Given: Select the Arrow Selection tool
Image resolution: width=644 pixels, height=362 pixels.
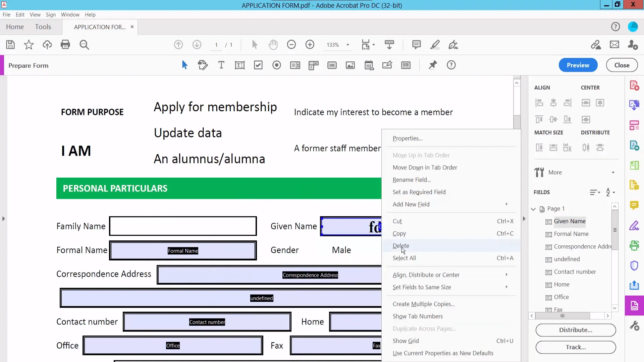Looking at the screenshot, I should click(x=185, y=65).
